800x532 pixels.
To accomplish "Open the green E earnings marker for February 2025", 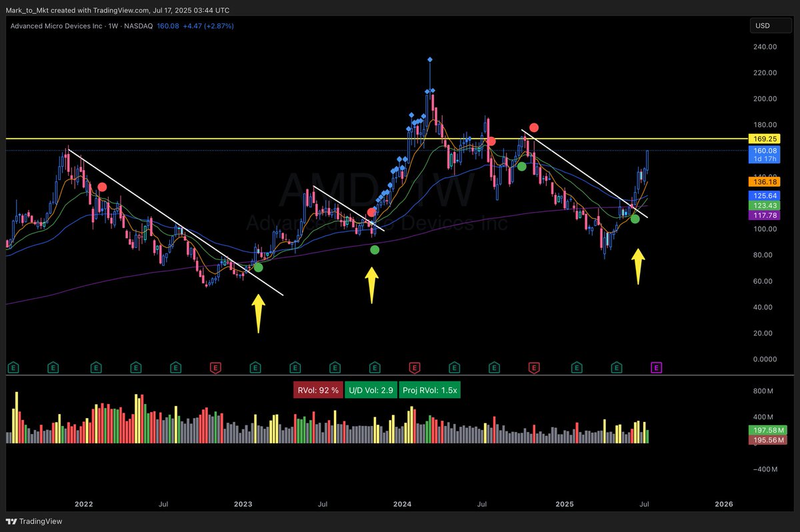I will coord(577,367).
